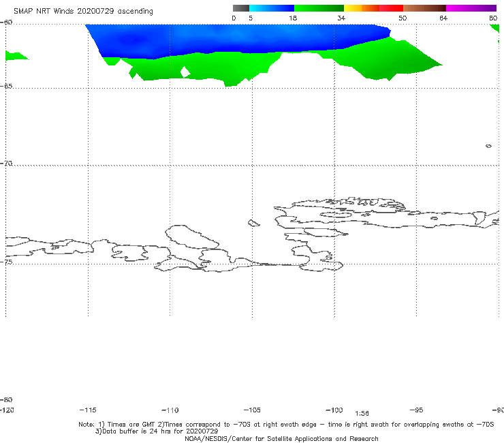Click the small white hole in green swath
Screen dimensions: 504x443
185,72
